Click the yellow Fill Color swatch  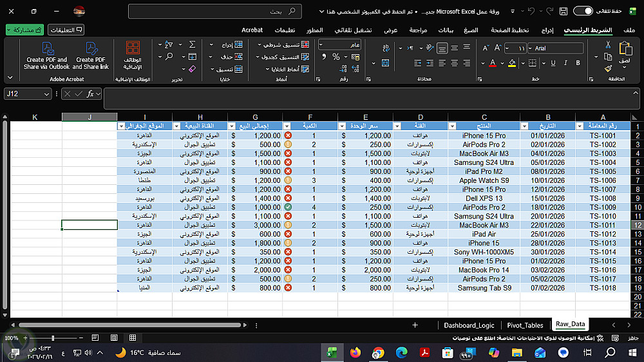pyautogui.click(x=512, y=63)
